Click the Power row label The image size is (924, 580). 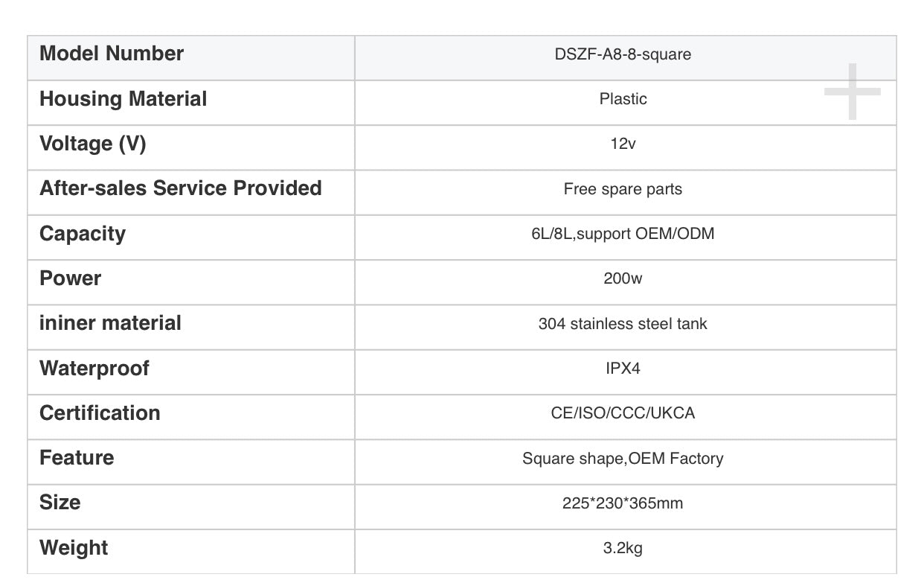click(x=70, y=278)
